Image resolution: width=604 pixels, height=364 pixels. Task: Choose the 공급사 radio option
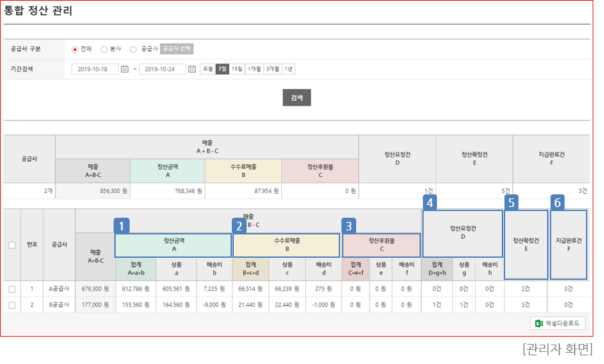tap(134, 49)
